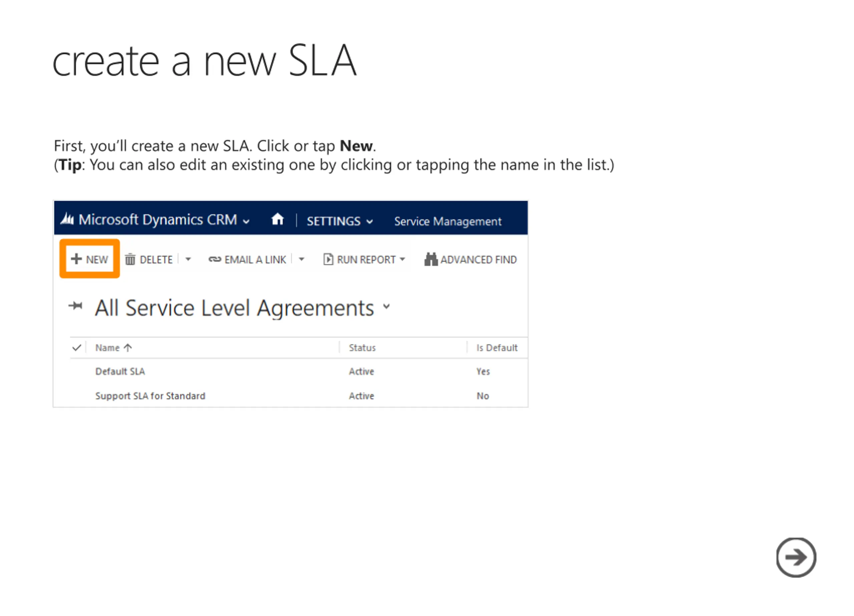Open Service Management area

coord(448,222)
